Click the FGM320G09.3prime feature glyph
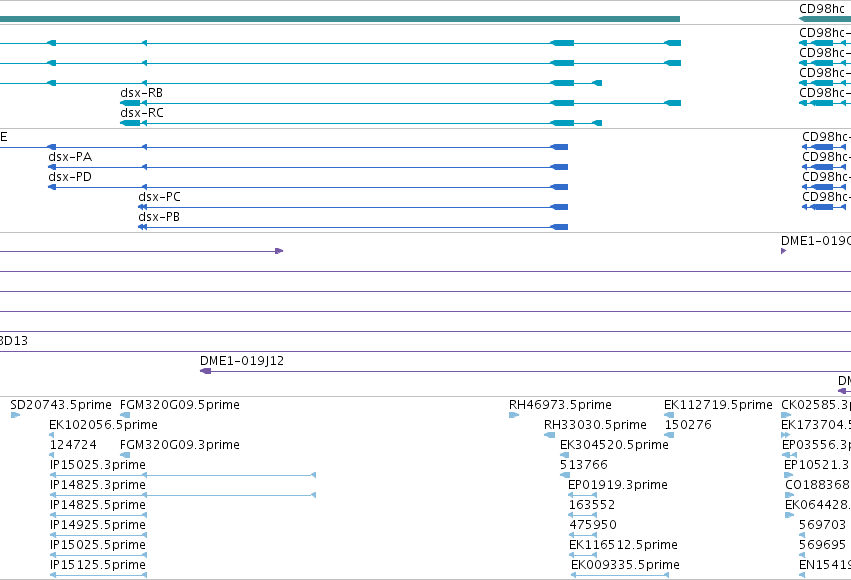Image resolution: width=851 pixels, height=580 pixels. 125,455
